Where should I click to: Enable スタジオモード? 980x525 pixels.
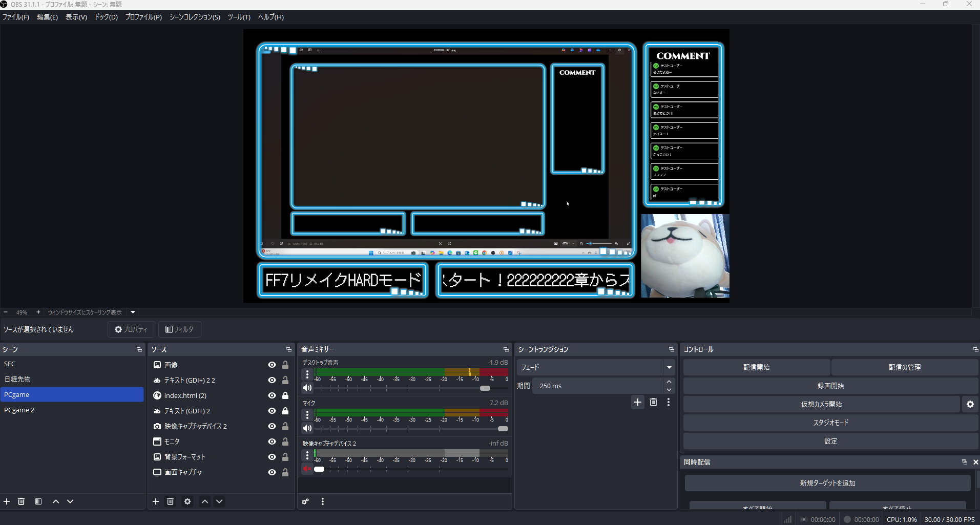(830, 423)
